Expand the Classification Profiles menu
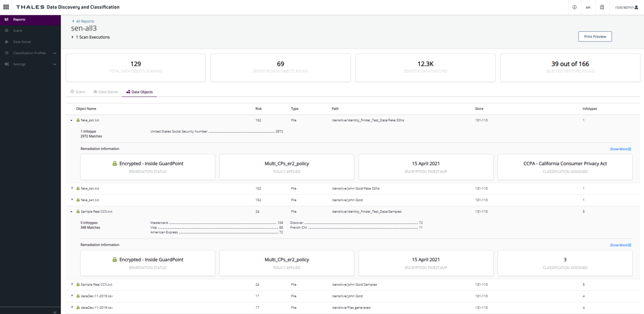Screen dimensions: 644x314 (x=55, y=53)
